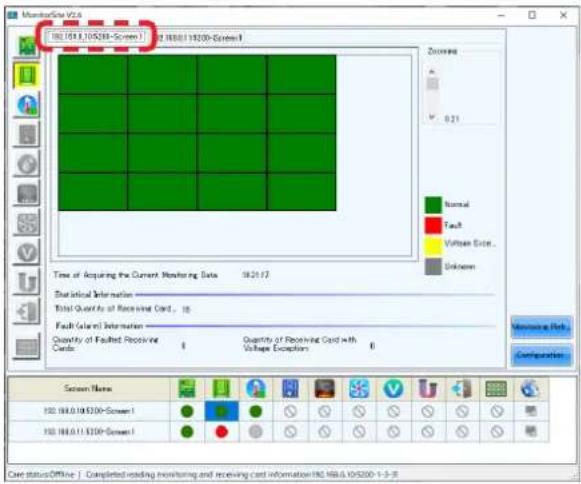This screenshot has width=581, height=484.
Task: Click the cabinet door column header icon
Action: (x=462, y=388)
